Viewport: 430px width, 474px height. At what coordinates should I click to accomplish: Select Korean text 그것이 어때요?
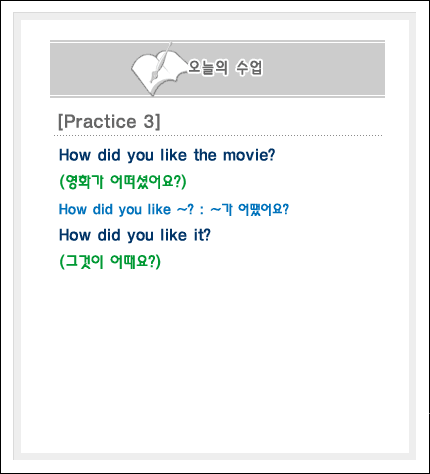[110, 261]
